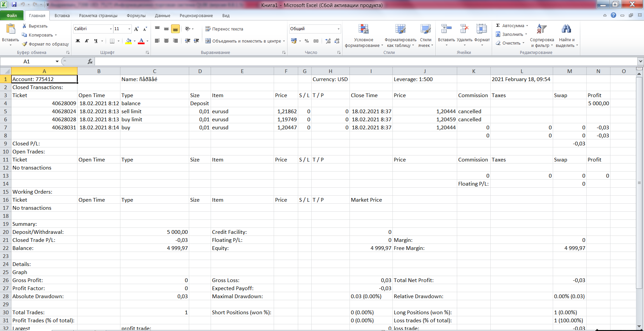Image resolution: width=644 pixels, height=331 pixels.
Task: Toggle italic formatting (К)
Action: click(87, 41)
